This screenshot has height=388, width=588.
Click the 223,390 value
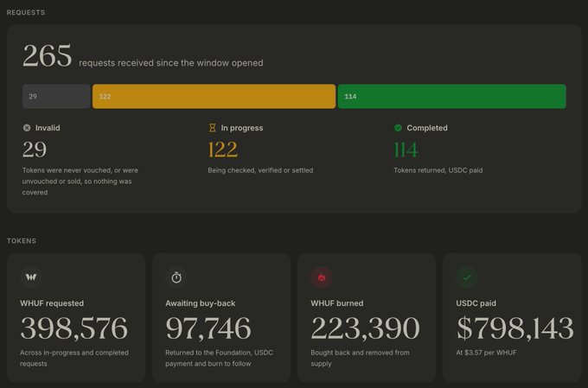(365, 328)
